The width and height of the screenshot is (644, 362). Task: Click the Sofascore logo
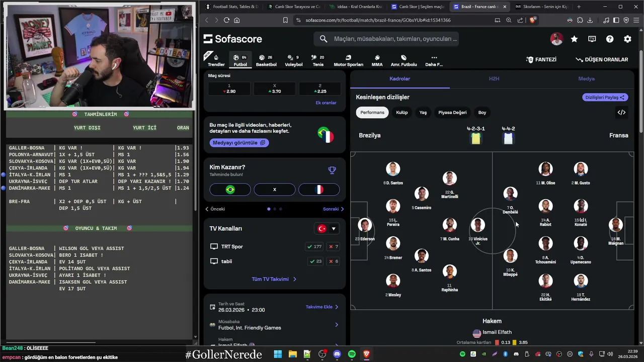click(x=233, y=39)
